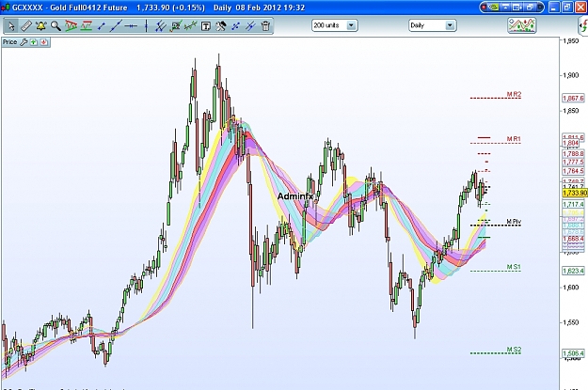Choose the horizontal line tool
588x390 pixels.
[x=131, y=26]
